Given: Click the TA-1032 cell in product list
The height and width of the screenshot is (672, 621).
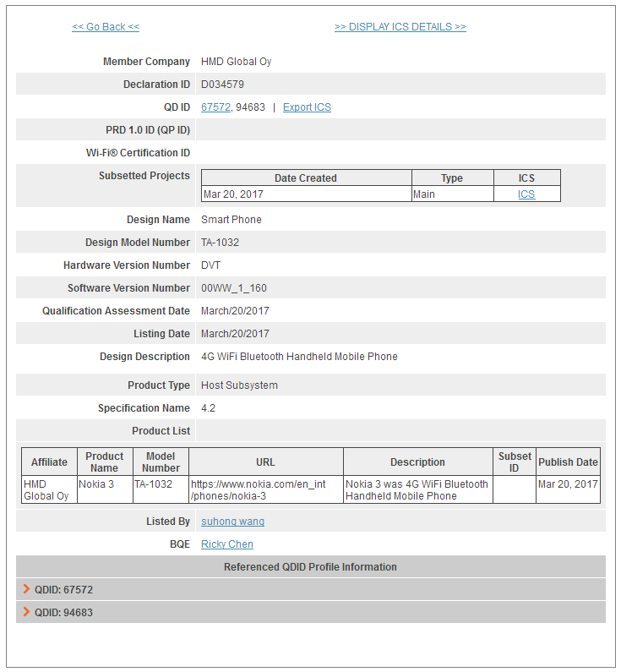Looking at the screenshot, I should point(161,489).
